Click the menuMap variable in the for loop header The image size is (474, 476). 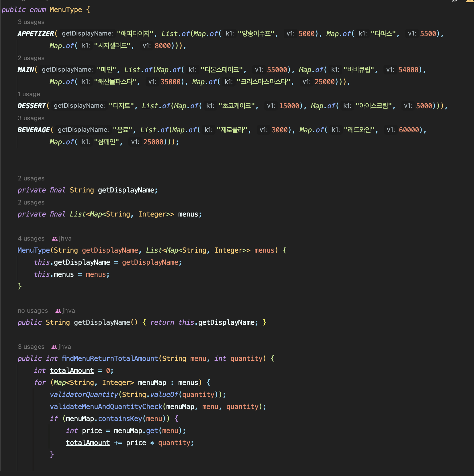point(152,383)
